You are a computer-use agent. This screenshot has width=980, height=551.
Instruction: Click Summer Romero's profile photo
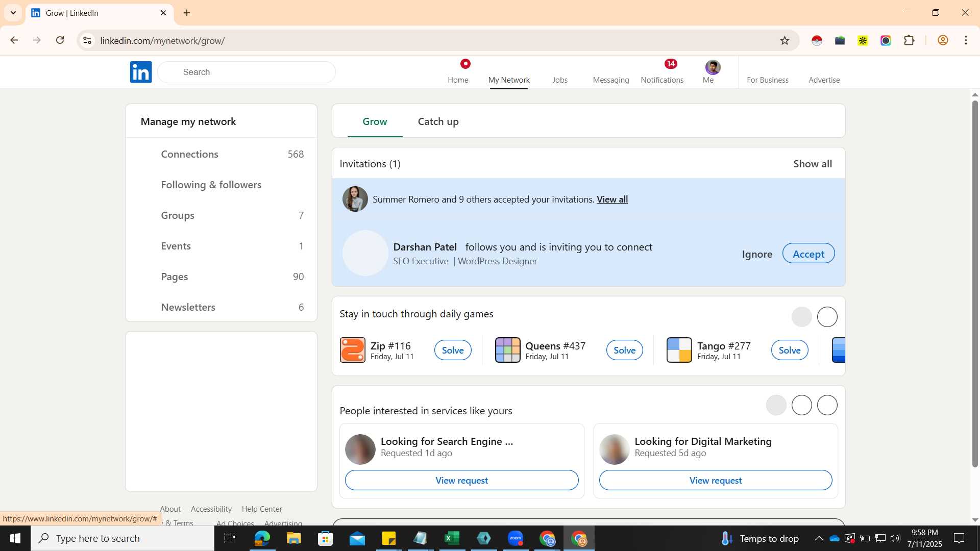[355, 199]
